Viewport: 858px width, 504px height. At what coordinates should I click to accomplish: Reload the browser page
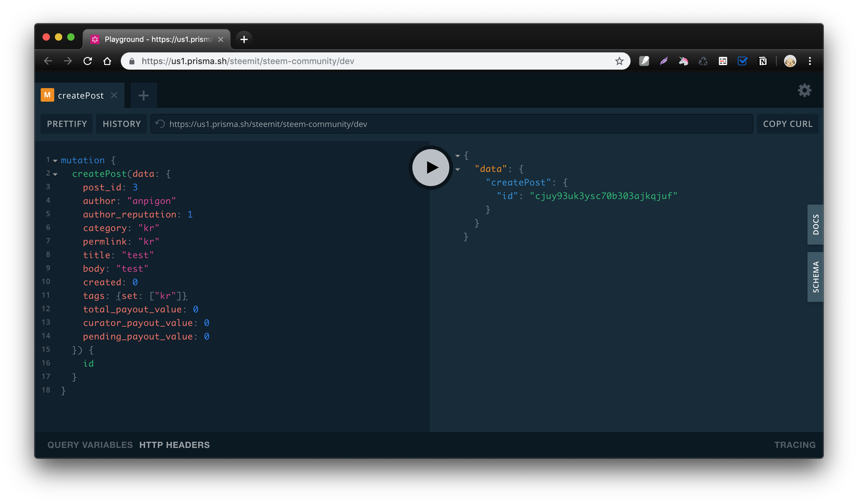point(88,61)
